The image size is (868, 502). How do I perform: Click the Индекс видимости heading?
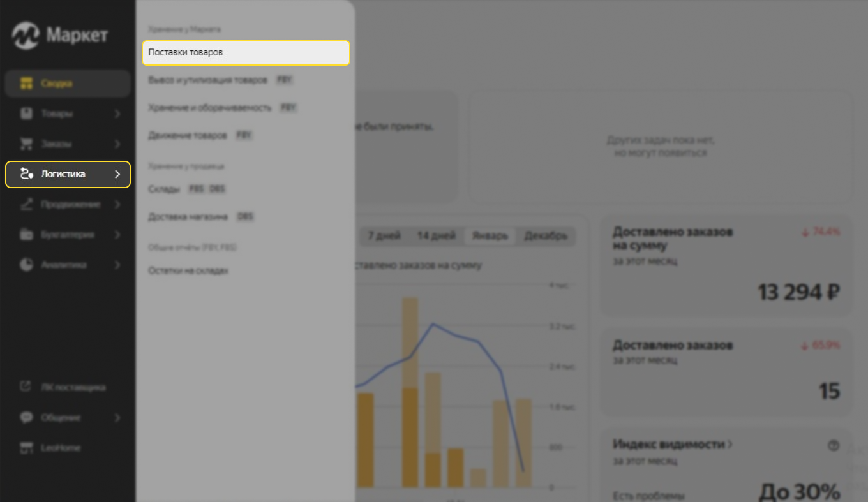point(668,445)
